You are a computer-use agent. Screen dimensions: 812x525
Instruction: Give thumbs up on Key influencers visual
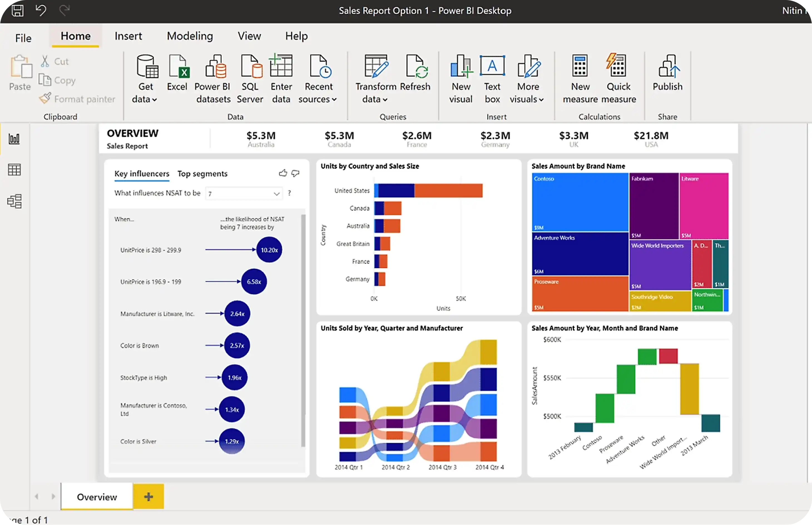tap(283, 173)
